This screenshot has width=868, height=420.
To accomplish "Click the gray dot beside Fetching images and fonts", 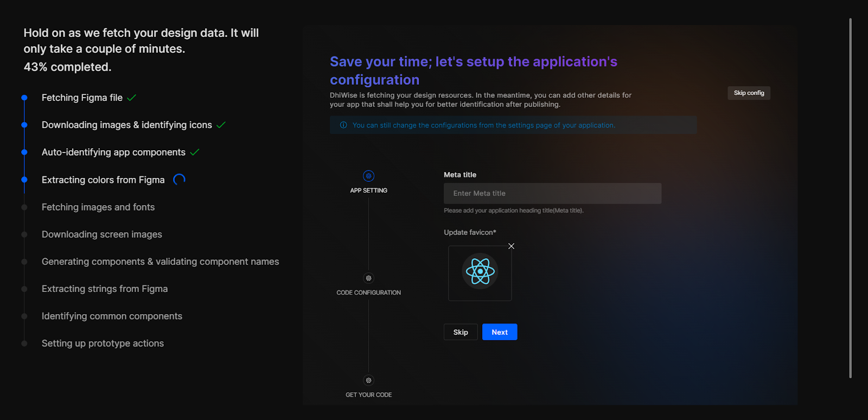I will [24, 207].
